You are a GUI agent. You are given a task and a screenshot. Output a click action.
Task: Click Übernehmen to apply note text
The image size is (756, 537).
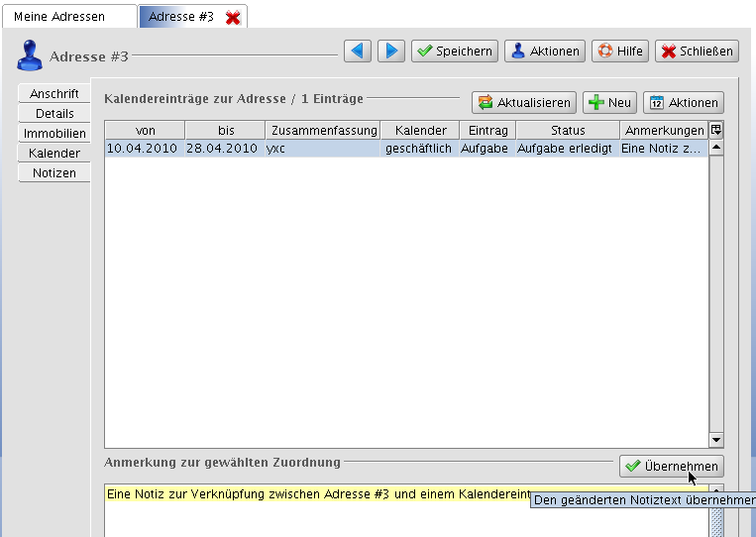[671, 466]
